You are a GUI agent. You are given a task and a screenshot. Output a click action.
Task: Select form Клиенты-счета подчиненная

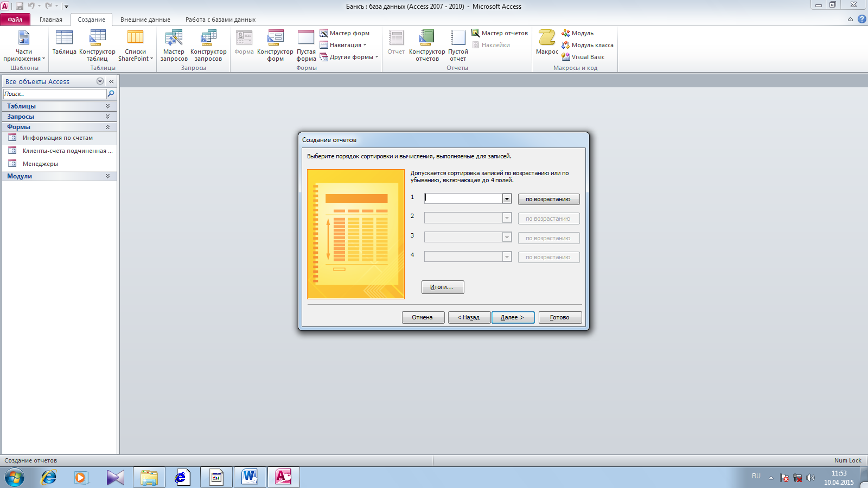coord(59,151)
